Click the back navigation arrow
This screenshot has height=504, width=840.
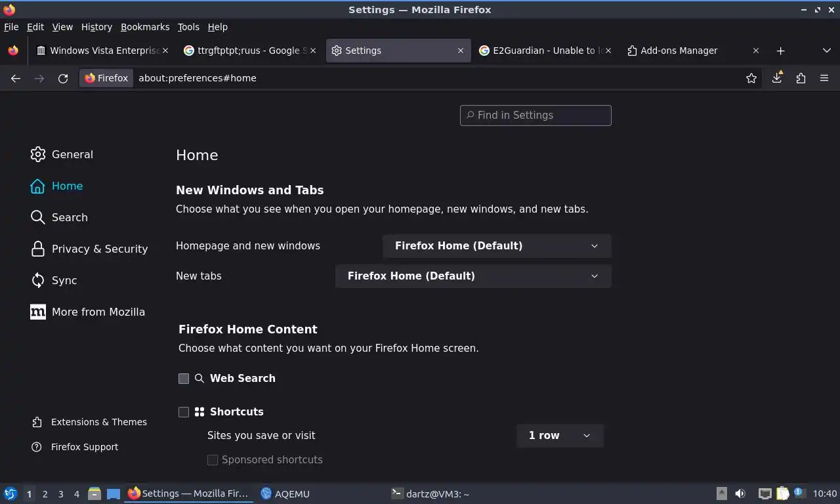[16, 78]
